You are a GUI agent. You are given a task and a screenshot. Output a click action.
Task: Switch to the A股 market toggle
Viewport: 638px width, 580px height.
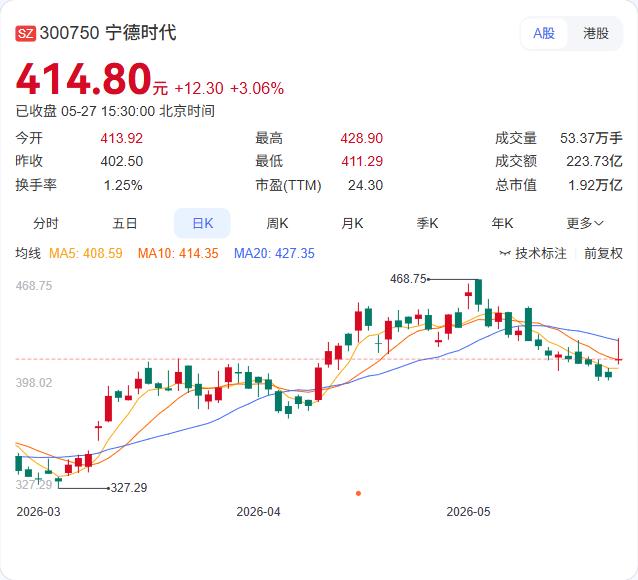click(544, 33)
